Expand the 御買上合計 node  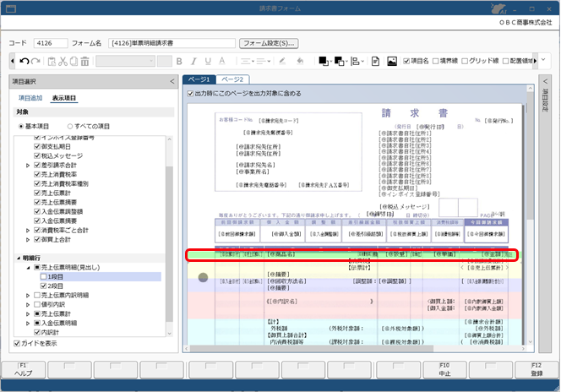click(x=28, y=240)
